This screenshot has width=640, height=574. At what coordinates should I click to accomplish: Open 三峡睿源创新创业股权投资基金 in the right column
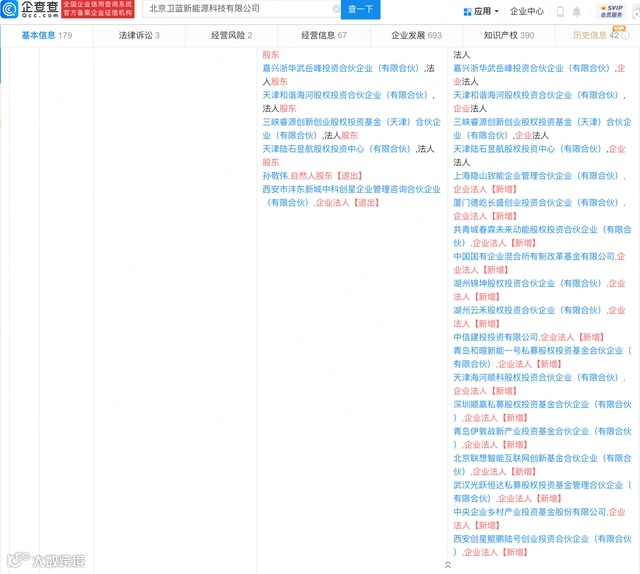(x=542, y=129)
